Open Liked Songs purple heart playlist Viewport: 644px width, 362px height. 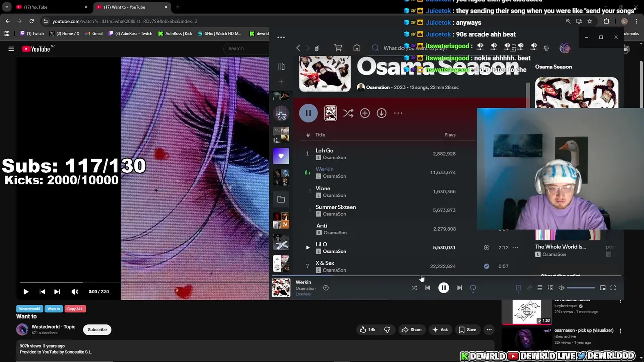[x=281, y=156]
